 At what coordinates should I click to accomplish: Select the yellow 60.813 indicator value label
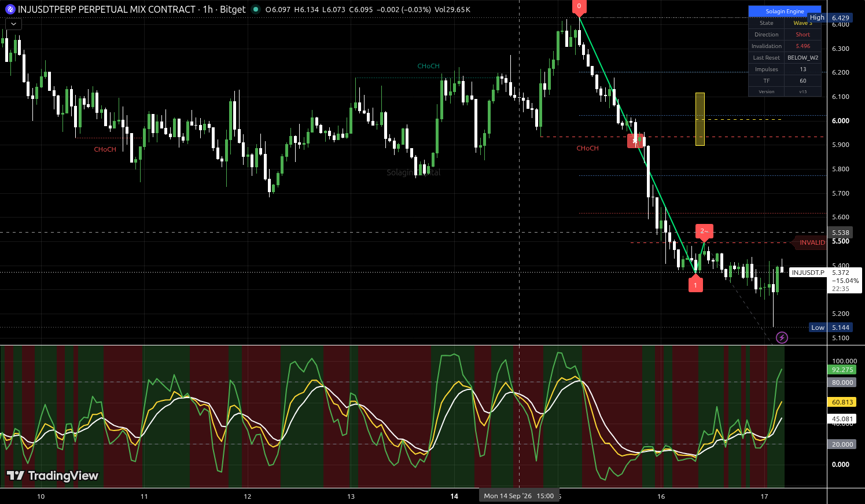tap(842, 402)
